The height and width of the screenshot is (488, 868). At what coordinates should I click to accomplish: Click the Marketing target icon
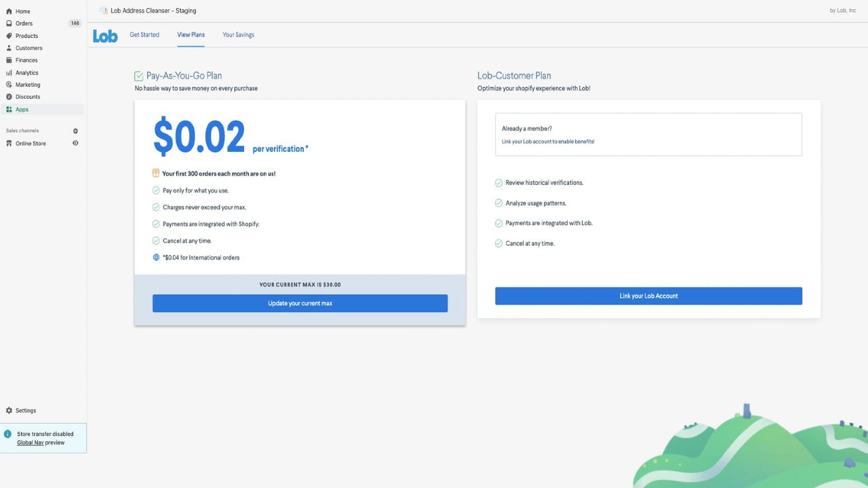9,85
